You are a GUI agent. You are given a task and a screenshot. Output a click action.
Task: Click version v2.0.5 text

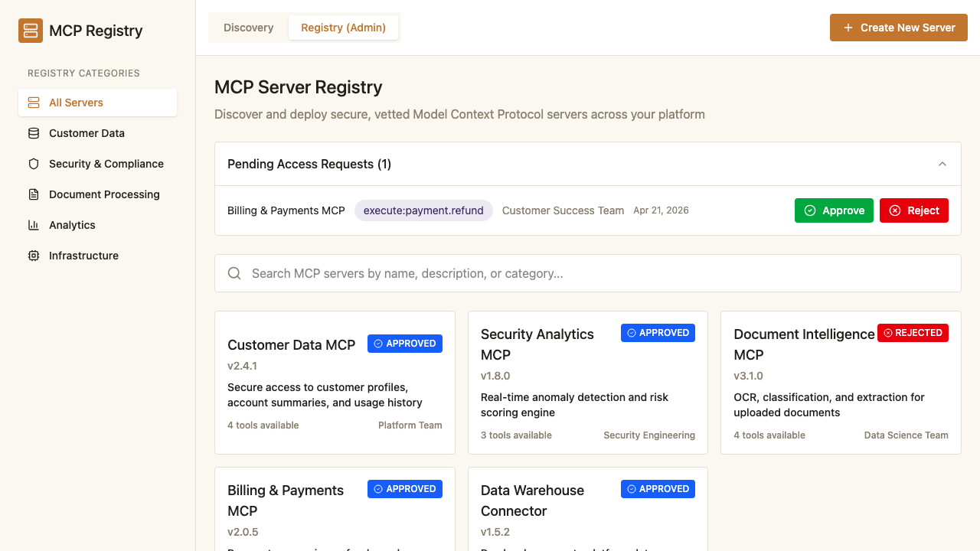tap(243, 532)
